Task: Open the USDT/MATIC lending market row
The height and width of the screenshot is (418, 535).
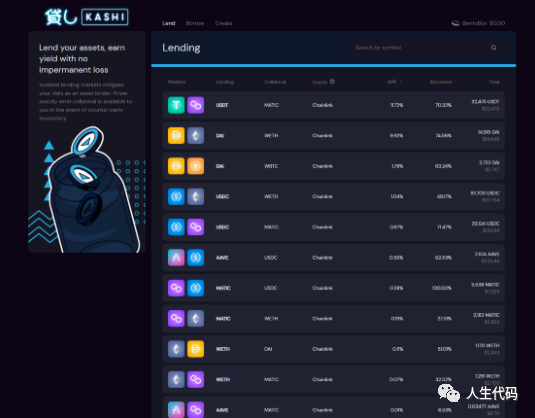Action: pos(333,105)
